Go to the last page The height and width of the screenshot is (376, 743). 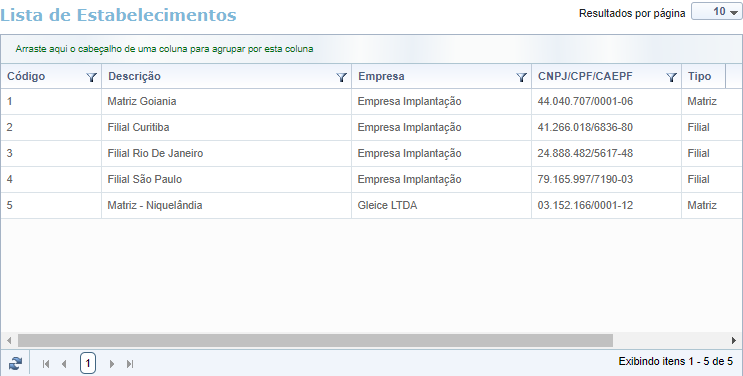[130, 364]
